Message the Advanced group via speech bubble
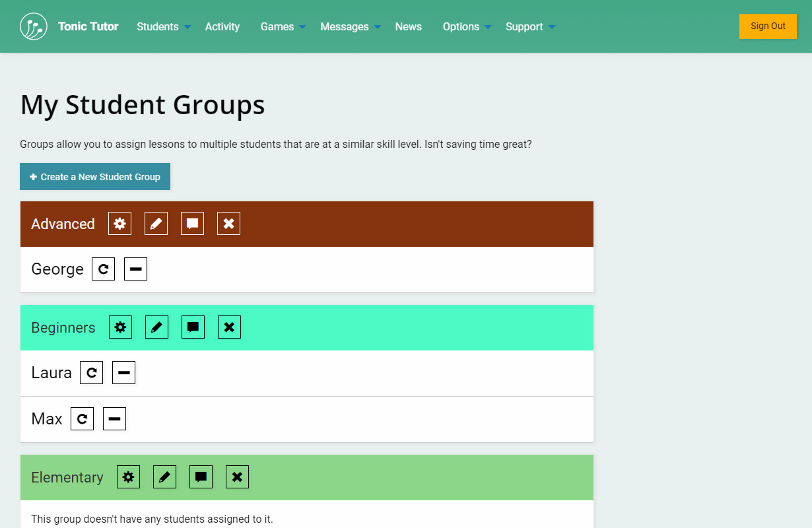The width and height of the screenshot is (812, 528). pos(192,224)
